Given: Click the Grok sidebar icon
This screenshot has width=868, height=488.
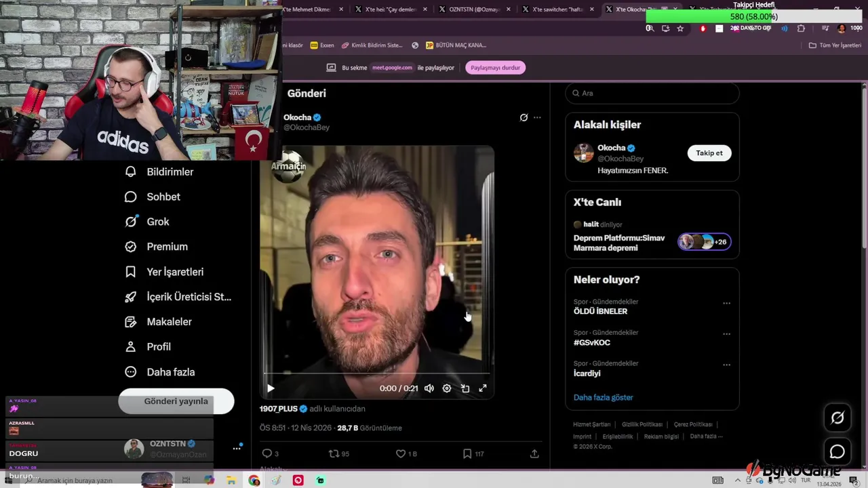Looking at the screenshot, I should coord(132,221).
